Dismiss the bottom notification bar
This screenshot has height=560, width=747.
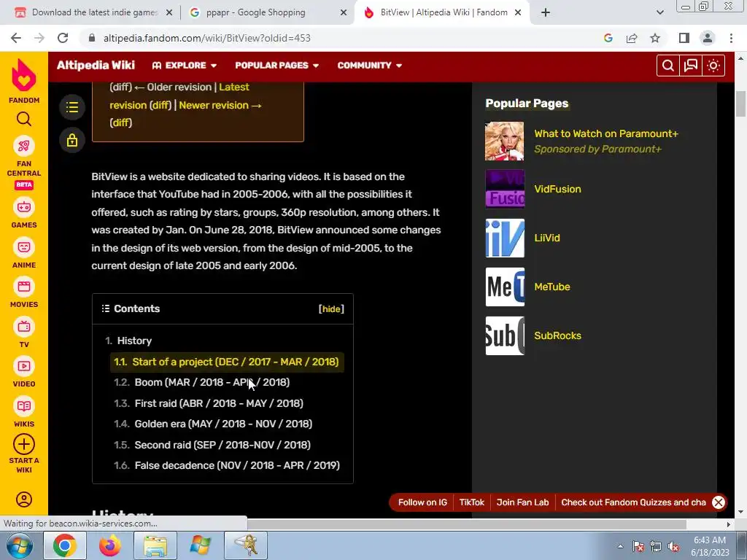[x=719, y=502]
